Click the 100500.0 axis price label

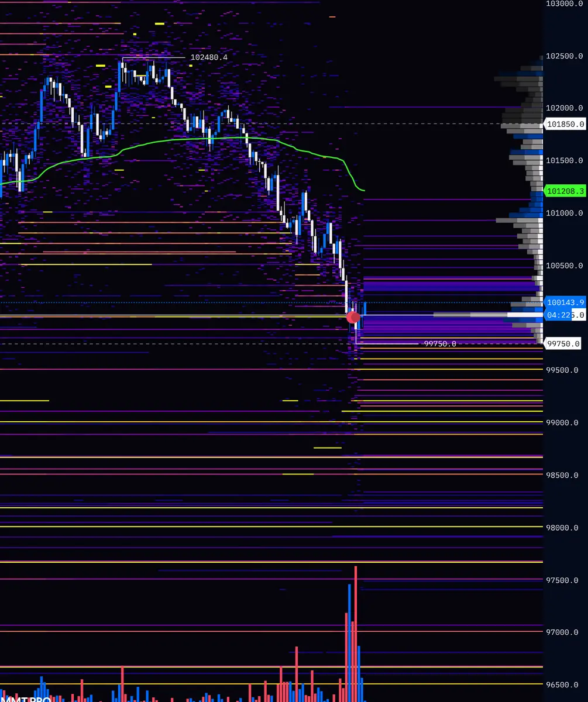click(x=564, y=266)
